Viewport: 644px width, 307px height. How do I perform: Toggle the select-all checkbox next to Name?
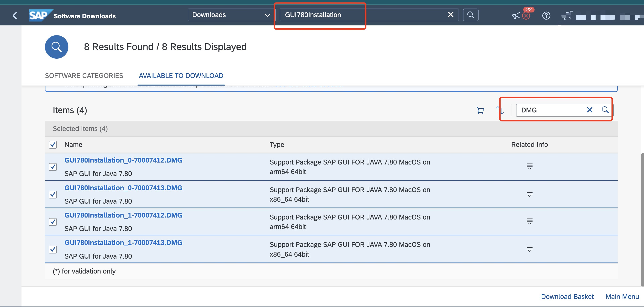pyautogui.click(x=53, y=145)
